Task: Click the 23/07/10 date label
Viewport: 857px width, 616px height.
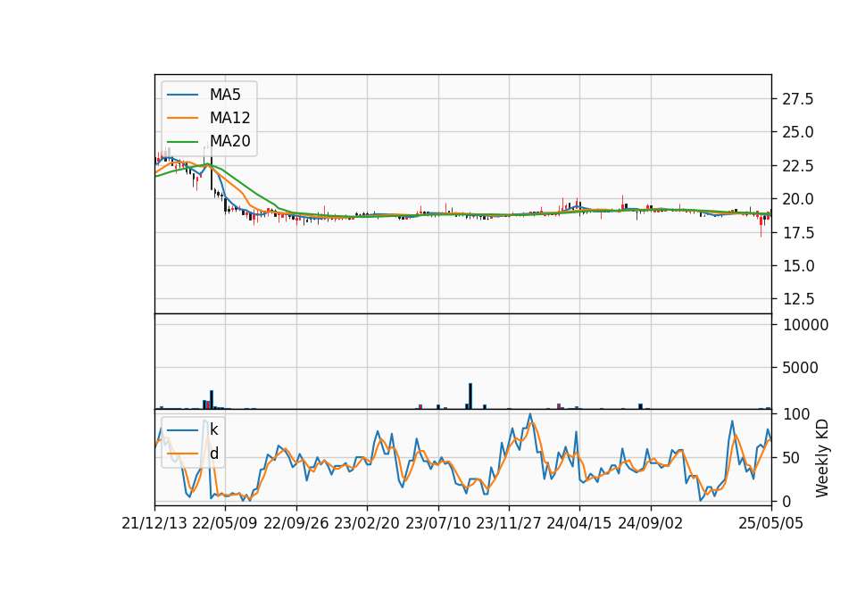Action: 437,523
